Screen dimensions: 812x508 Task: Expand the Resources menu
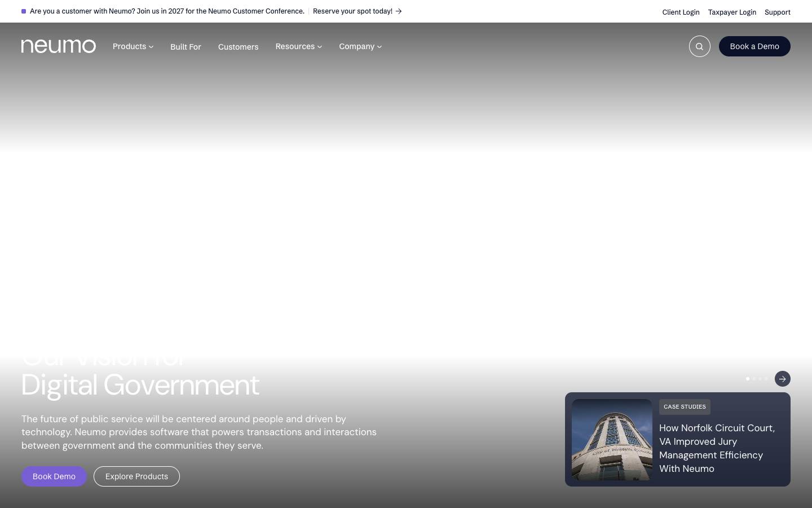tap(299, 46)
